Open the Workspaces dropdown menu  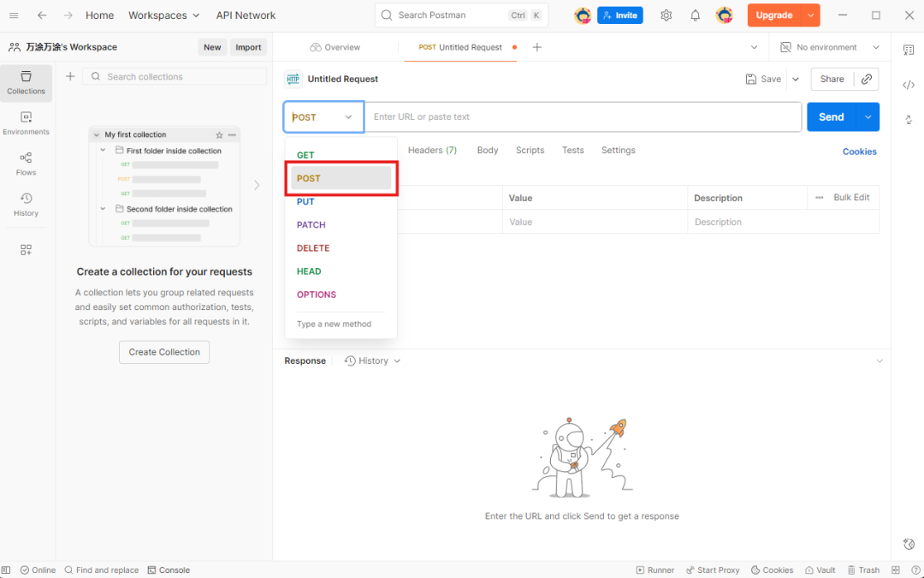pos(164,15)
